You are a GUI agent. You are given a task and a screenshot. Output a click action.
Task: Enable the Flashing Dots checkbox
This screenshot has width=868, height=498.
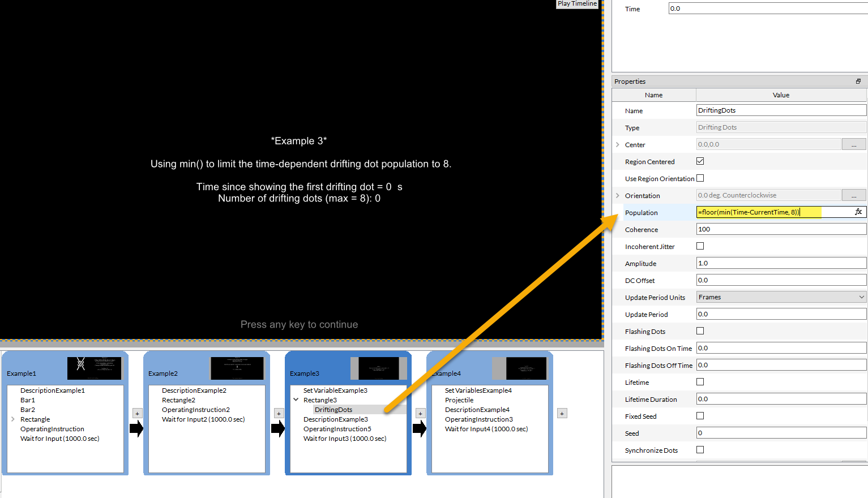[700, 331]
